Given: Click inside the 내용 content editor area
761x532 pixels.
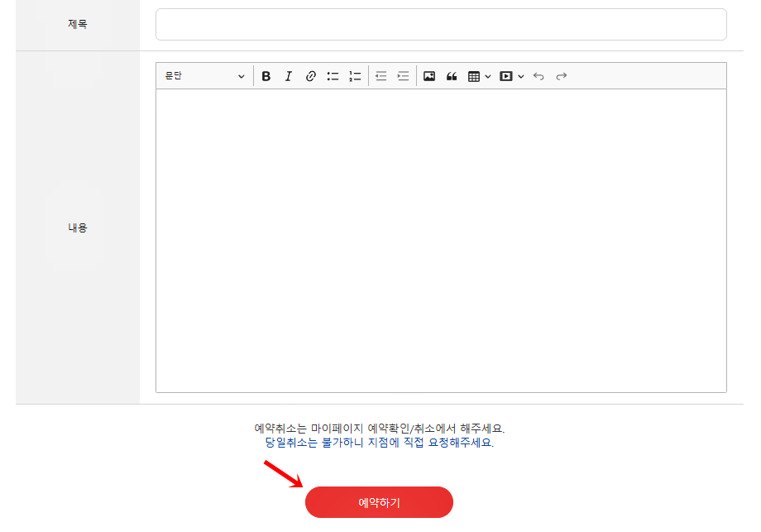Looking at the screenshot, I should pos(441,240).
